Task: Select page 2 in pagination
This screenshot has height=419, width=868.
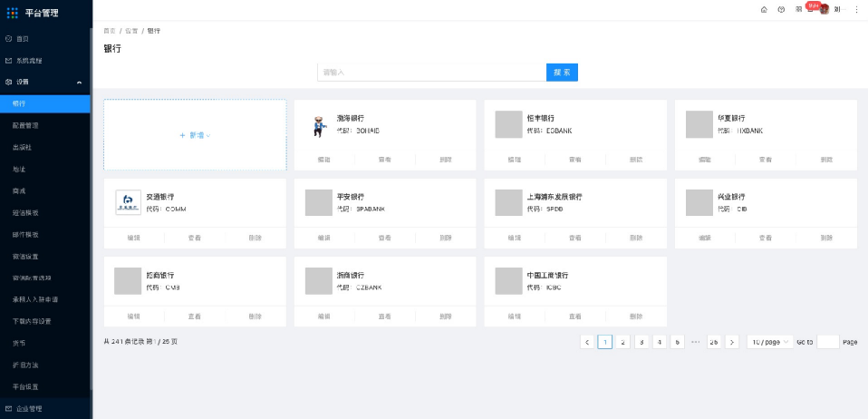Action: point(622,343)
